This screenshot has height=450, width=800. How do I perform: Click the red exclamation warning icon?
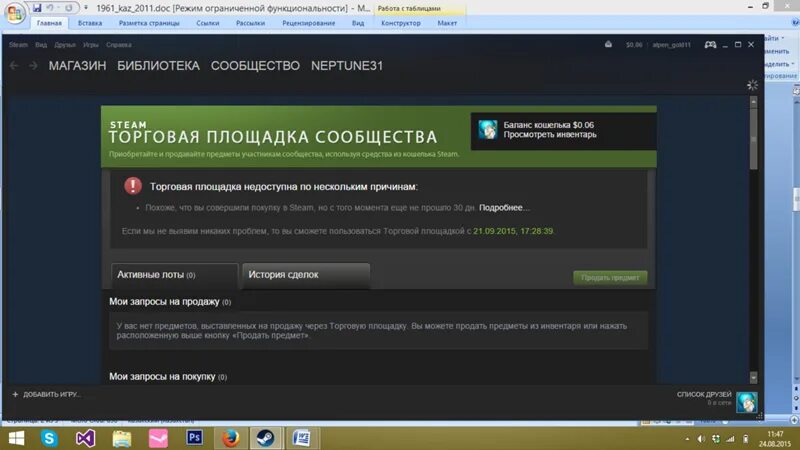[133, 186]
